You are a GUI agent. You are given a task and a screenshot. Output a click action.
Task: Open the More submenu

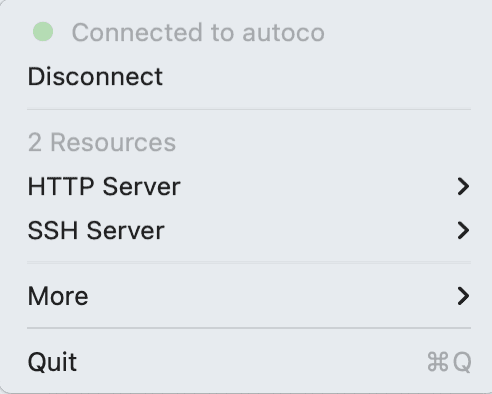(246, 296)
